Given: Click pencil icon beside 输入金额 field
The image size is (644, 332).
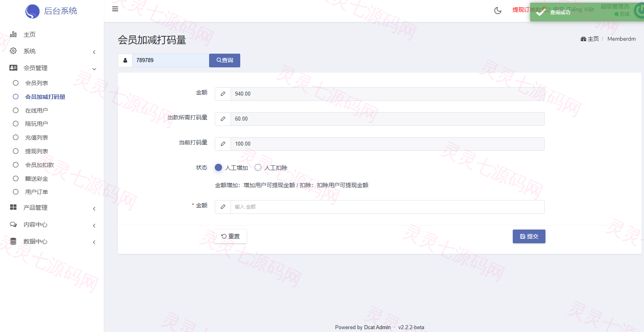Looking at the screenshot, I should 223,207.
